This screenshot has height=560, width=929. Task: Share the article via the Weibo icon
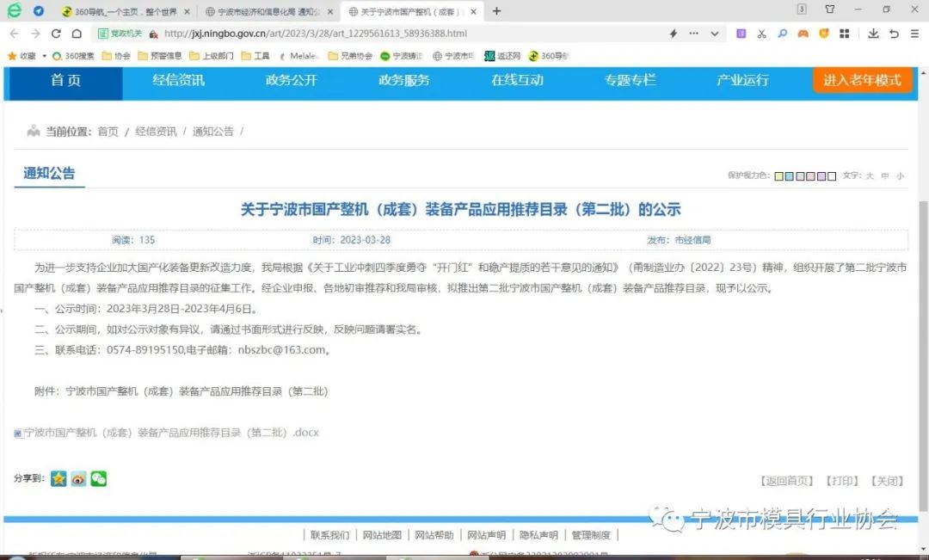click(77, 478)
